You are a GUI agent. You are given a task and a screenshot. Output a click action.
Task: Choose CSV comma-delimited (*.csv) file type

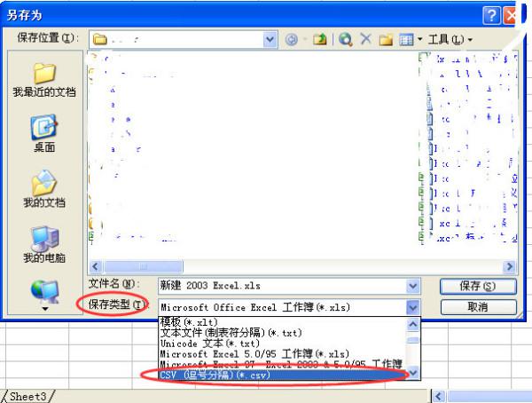click(282, 375)
